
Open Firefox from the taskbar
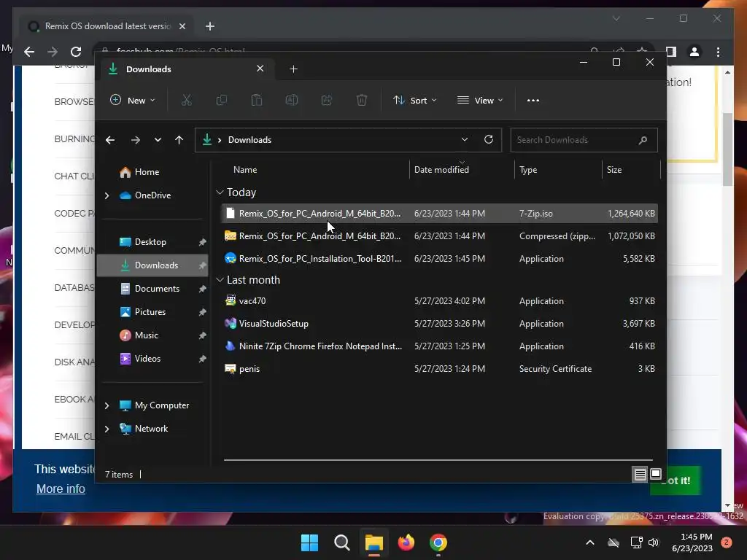tap(406, 542)
